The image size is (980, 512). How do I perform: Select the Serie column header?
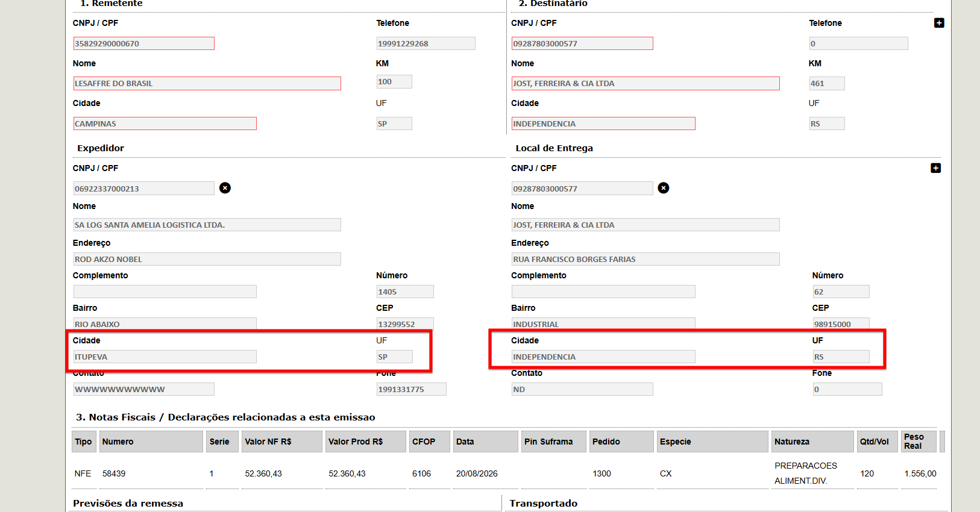point(222,442)
